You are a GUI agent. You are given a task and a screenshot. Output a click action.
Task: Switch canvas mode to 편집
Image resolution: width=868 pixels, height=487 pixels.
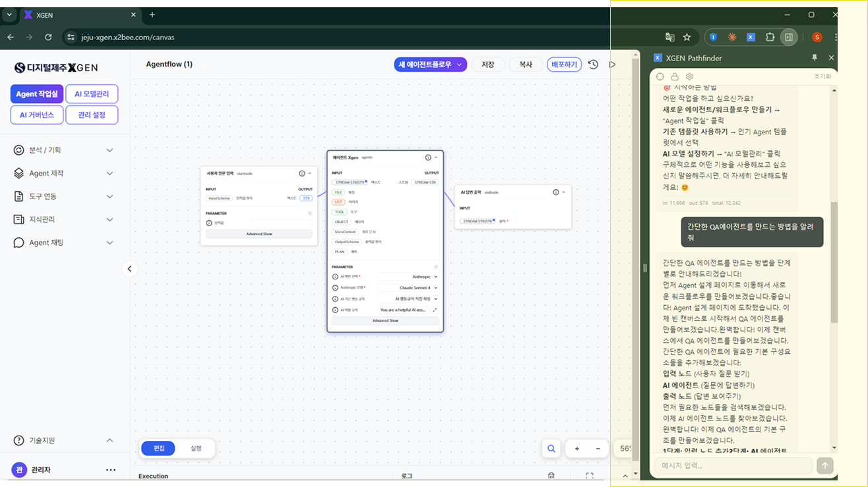tap(159, 448)
